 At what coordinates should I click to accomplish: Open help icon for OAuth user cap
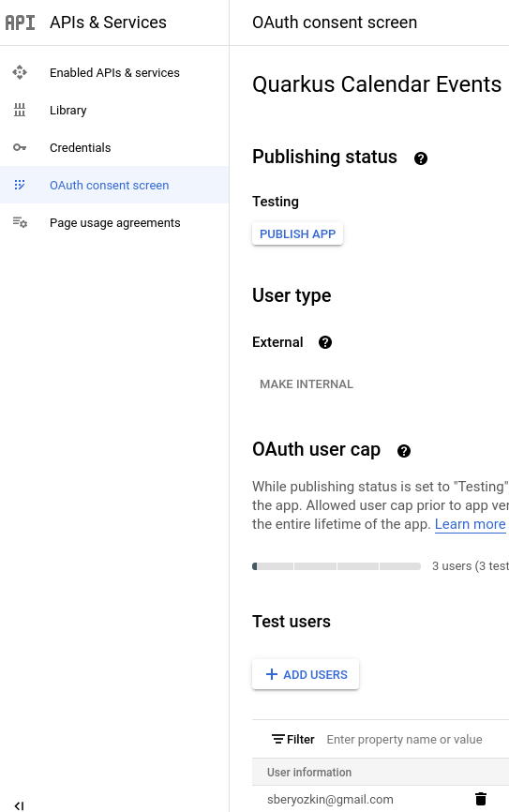(404, 451)
